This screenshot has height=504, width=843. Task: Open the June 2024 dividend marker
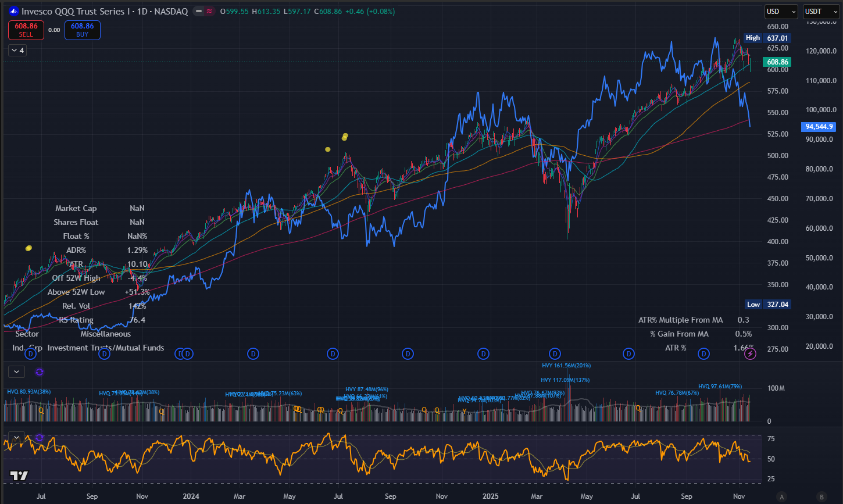click(x=333, y=353)
